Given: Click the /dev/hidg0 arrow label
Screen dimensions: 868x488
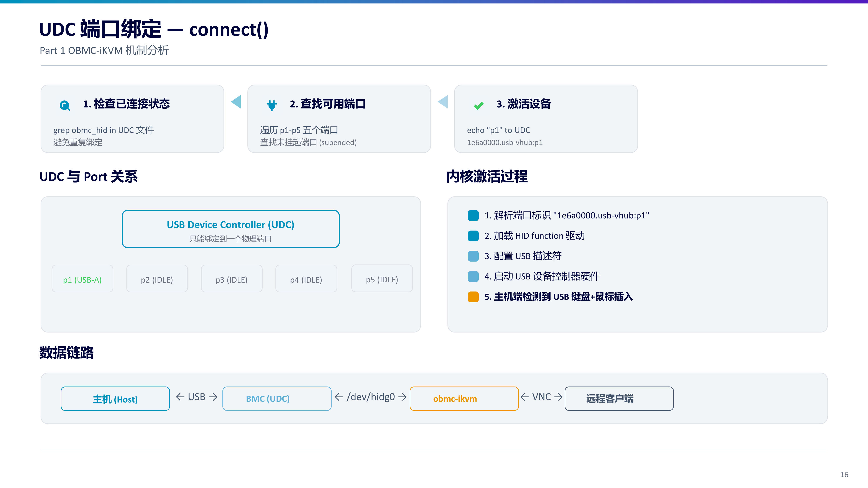Looking at the screenshot, I should click(371, 397).
